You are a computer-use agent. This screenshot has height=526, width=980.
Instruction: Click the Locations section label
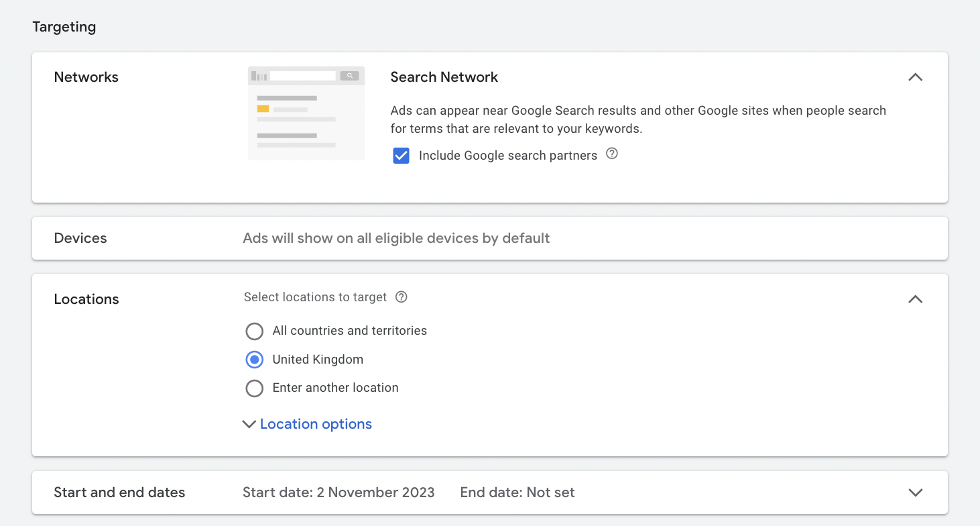click(86, 299)
